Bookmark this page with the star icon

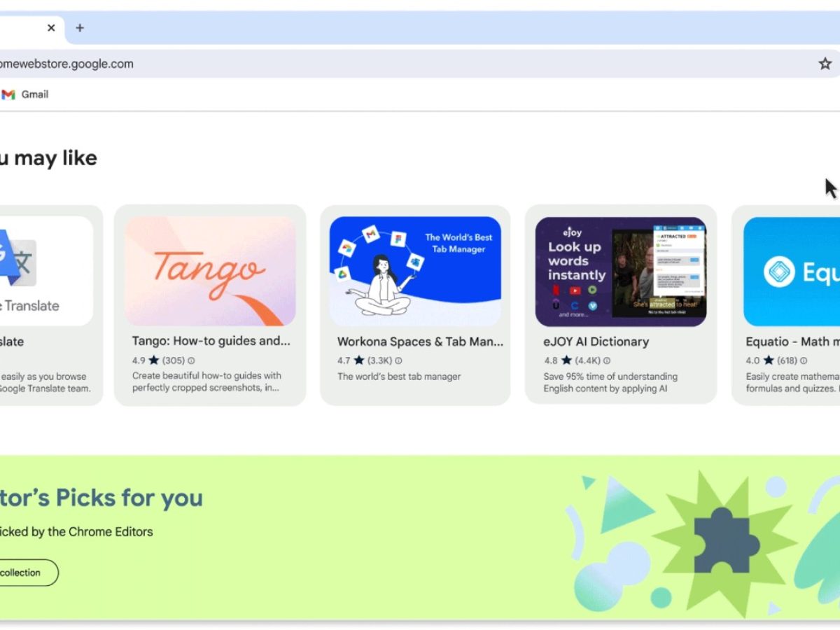point(825,64)
